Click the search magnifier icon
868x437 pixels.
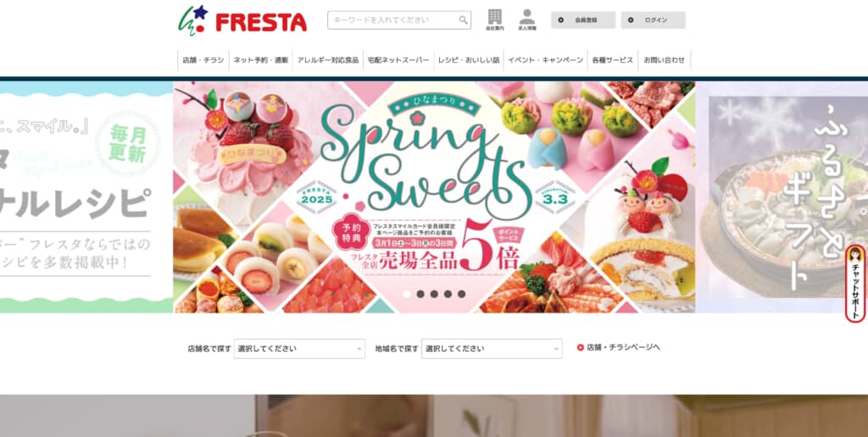[x=463, y=20]
